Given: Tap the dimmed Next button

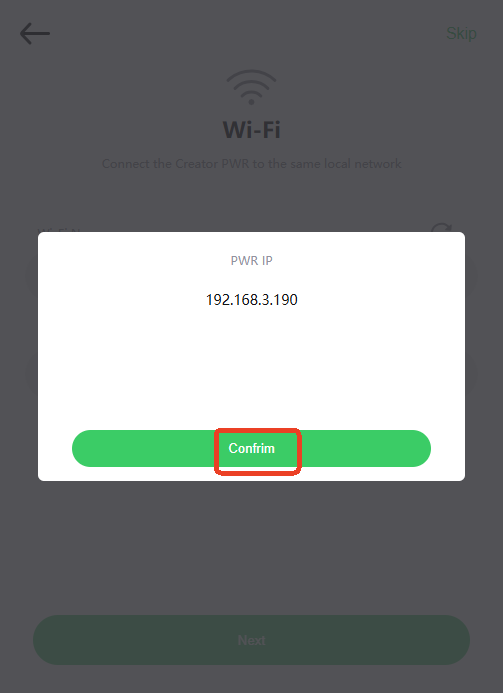Looking at the screenshot, I should click(252, 640).
